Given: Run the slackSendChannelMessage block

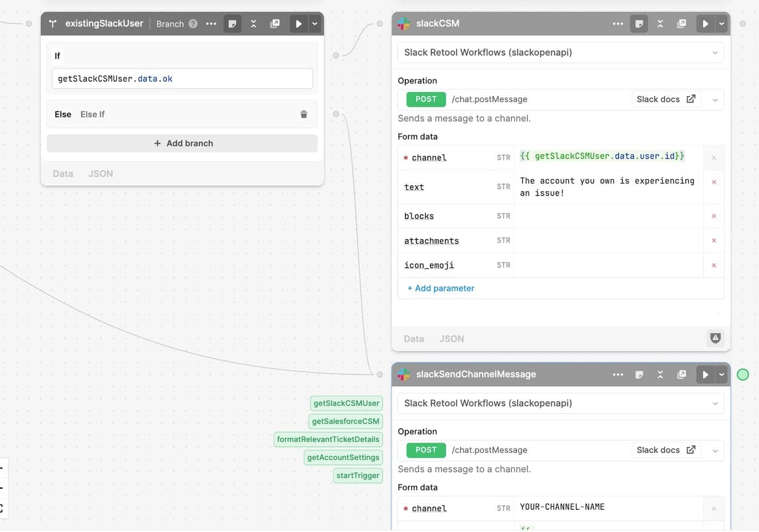Looking at the screenshot, I should pos(705,374).
